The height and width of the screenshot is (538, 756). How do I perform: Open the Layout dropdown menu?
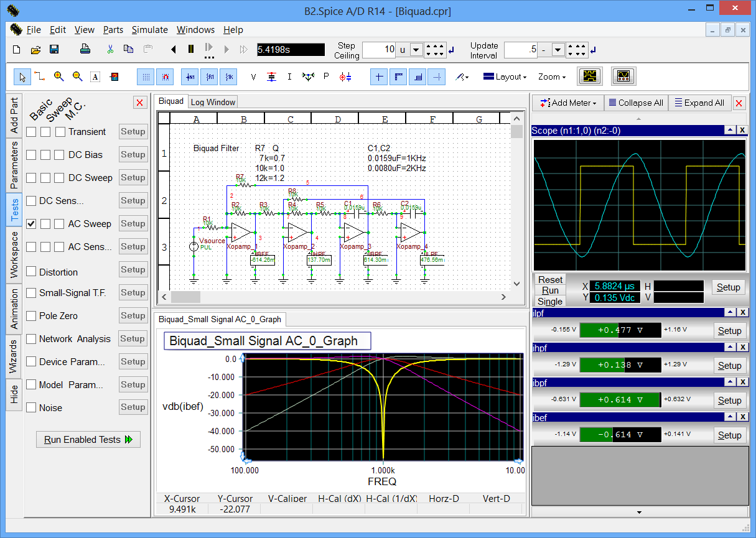(505, 77)
